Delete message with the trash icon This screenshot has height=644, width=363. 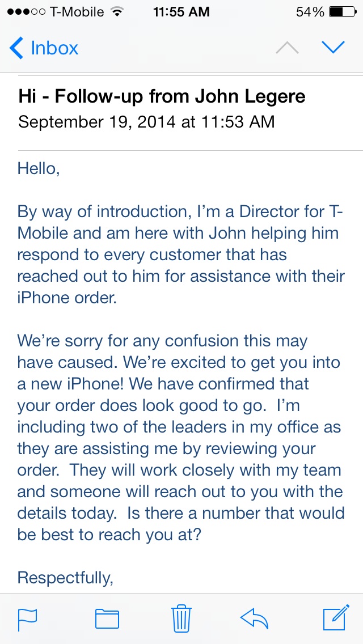(x=181, y=618)
